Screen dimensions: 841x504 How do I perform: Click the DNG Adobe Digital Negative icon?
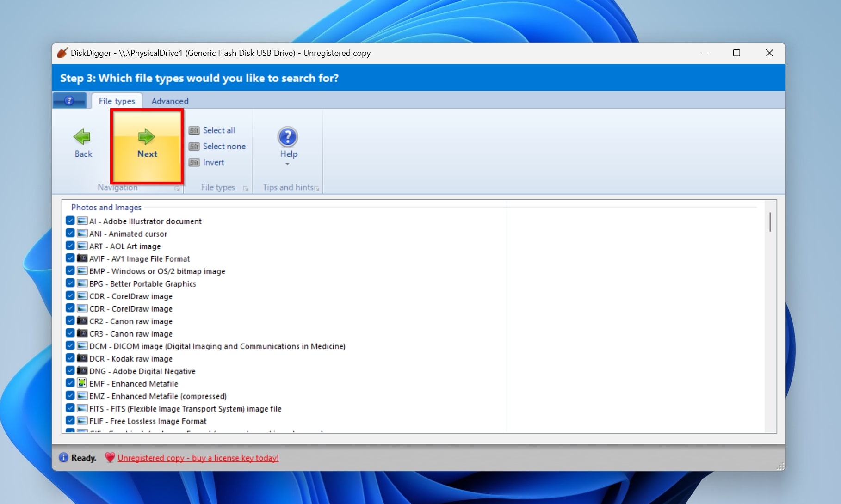click(82, 370)
